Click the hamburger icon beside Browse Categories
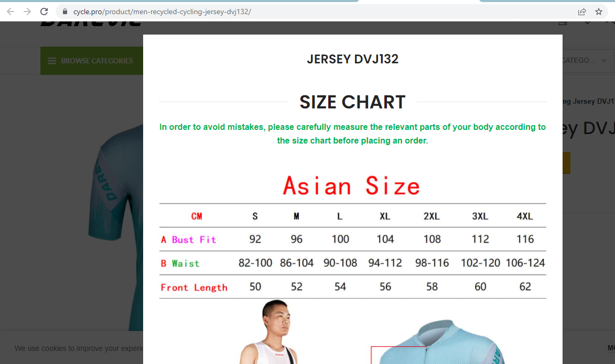 (52, 61)
